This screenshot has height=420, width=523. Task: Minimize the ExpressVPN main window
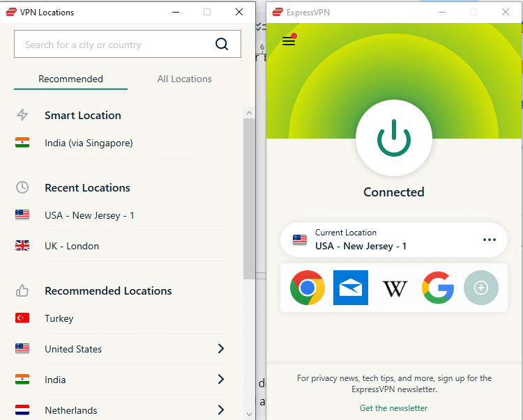[442, 12]
